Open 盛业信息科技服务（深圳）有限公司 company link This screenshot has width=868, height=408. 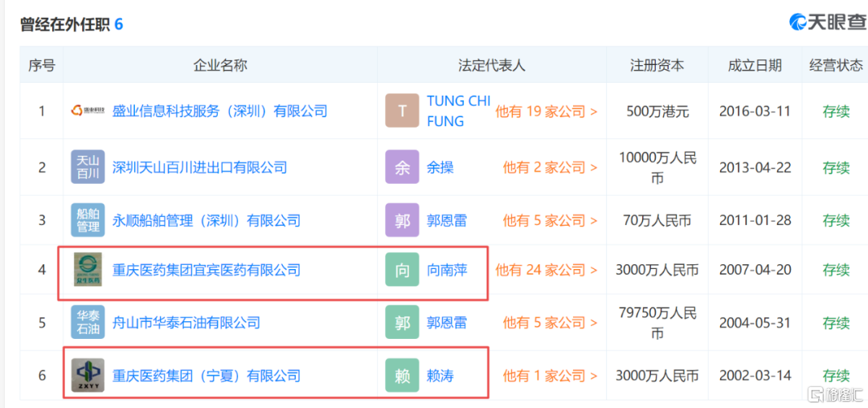219,112
